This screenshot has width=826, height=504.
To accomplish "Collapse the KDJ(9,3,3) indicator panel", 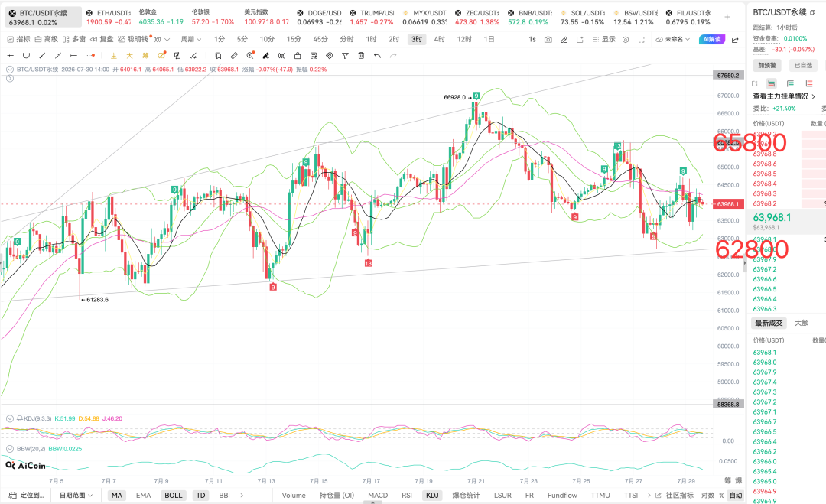I will 9,418.
